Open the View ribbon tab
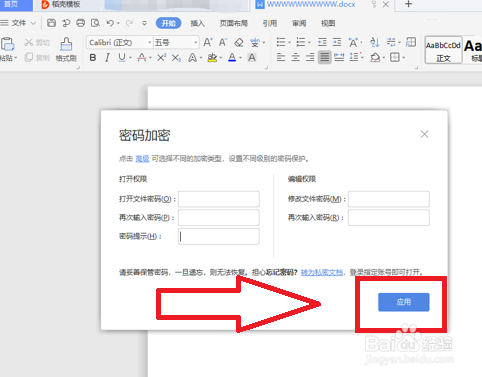This screenshot has width=482, height=377. (x=328, y=23)
